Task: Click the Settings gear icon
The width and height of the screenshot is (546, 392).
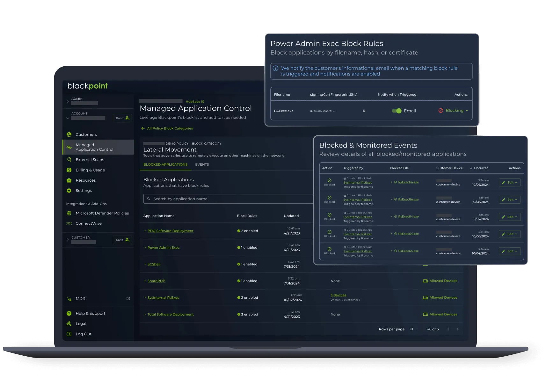Action: pyautogui.click(x=69, y=191)
